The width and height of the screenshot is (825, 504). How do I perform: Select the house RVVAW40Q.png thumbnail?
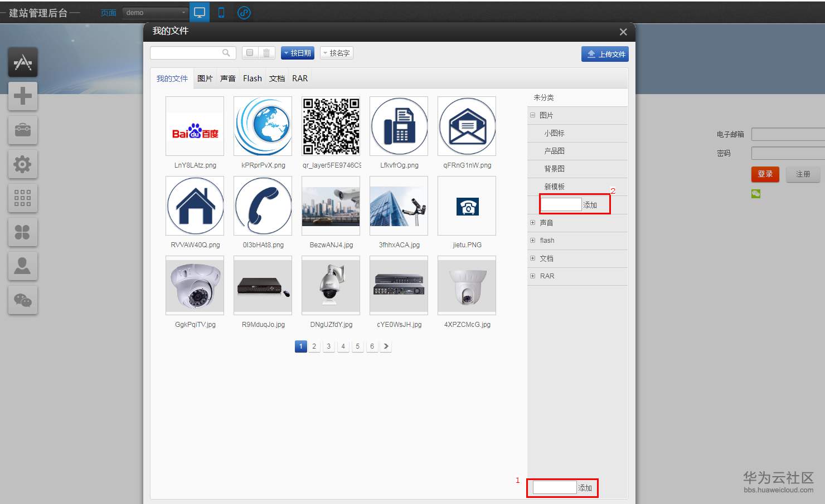[x=195, y=206]
